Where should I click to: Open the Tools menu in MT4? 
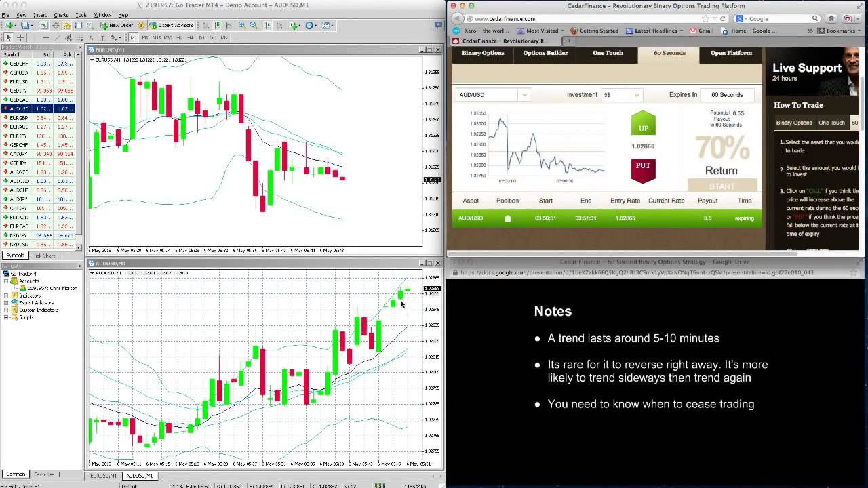(81, 15)
